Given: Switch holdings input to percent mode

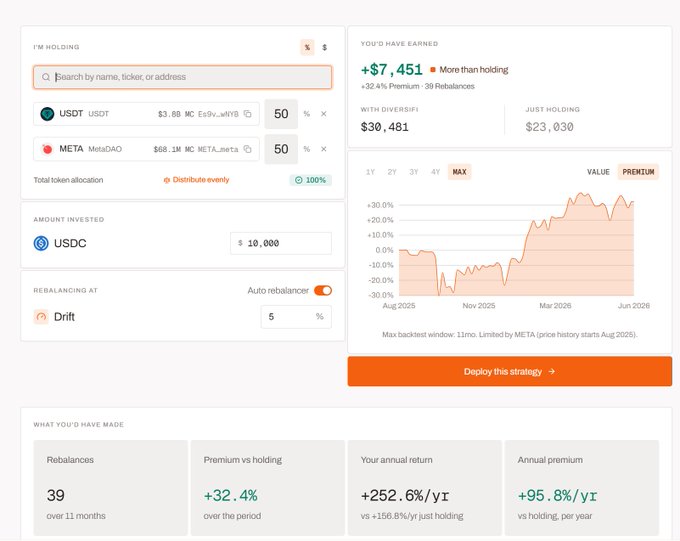Looking at the screenshot, I should coord(307,47).
